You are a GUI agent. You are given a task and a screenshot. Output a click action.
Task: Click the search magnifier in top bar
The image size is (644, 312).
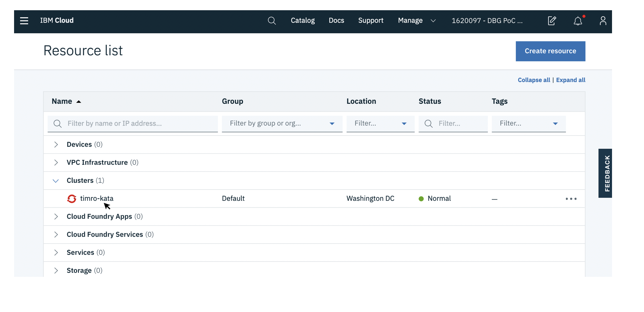tap(272, 21)
